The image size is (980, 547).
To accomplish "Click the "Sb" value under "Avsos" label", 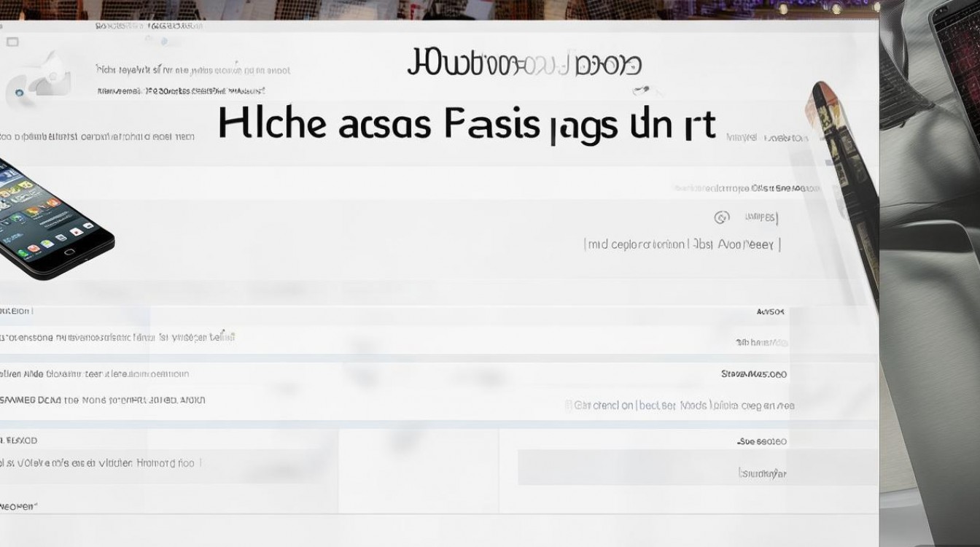I will [761, 341].
